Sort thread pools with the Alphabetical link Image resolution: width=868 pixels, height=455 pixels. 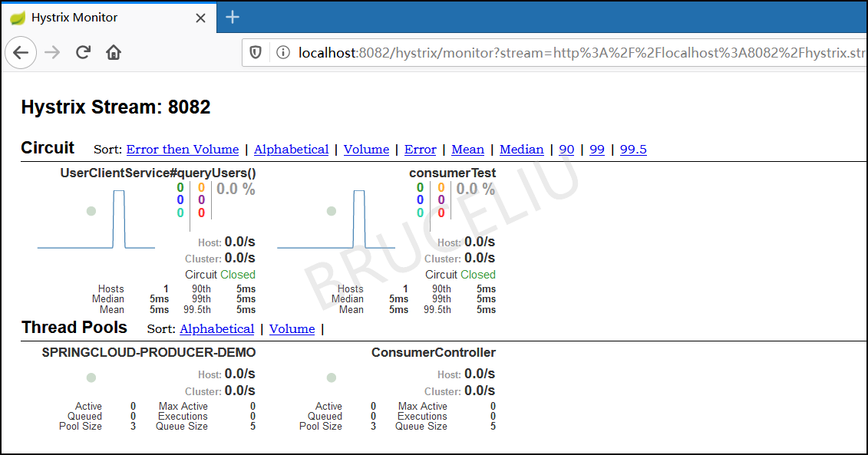217,329
